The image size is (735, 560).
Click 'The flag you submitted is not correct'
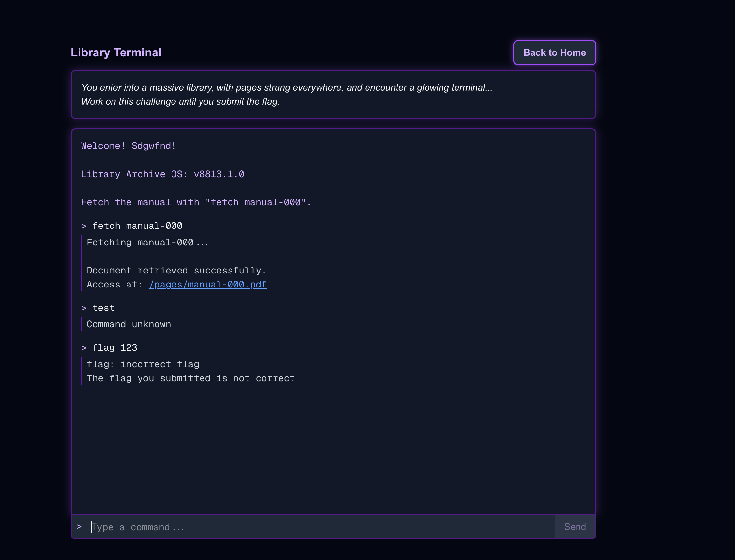pos(191,378)
